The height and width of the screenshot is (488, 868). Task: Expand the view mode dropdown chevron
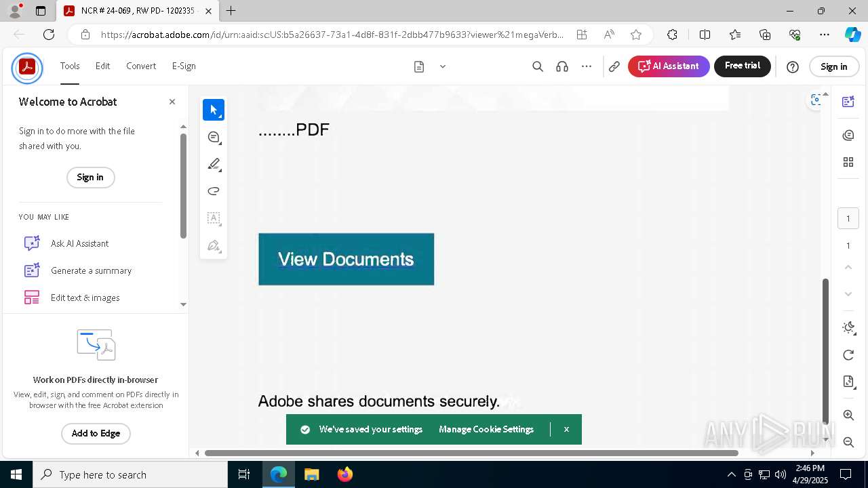pos(443,66)
